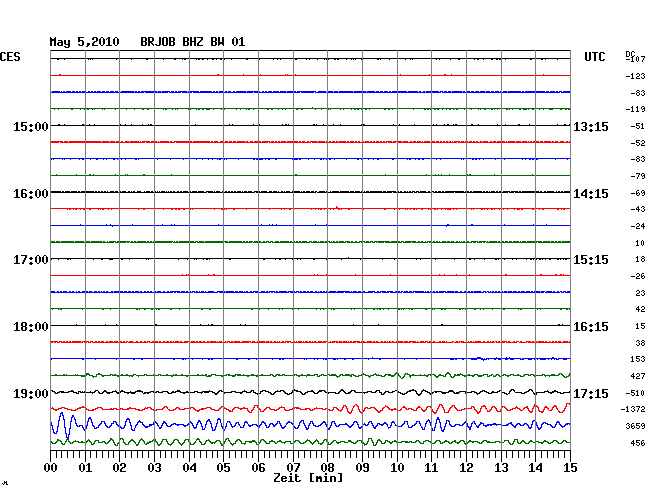Select minute axis tick label '08'
Viewport: 650px width, 494px height.
point(327,467)
